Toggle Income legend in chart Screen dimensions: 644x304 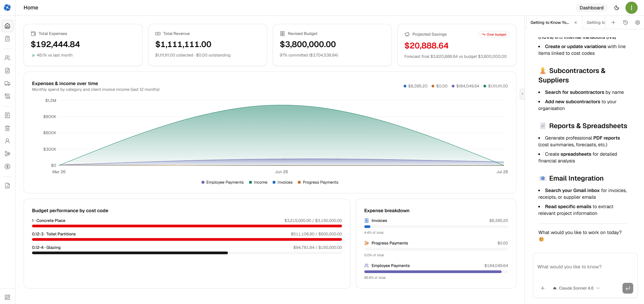coord(258,182)
